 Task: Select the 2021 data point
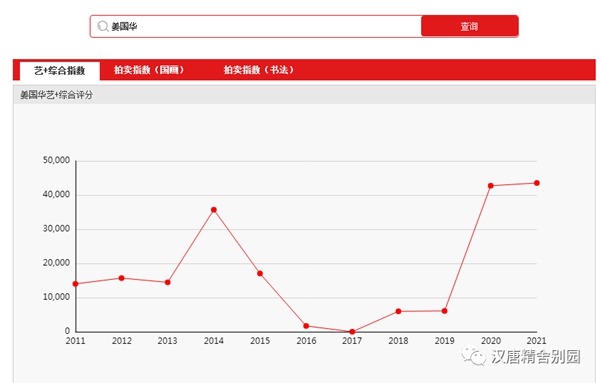(537, 183)
